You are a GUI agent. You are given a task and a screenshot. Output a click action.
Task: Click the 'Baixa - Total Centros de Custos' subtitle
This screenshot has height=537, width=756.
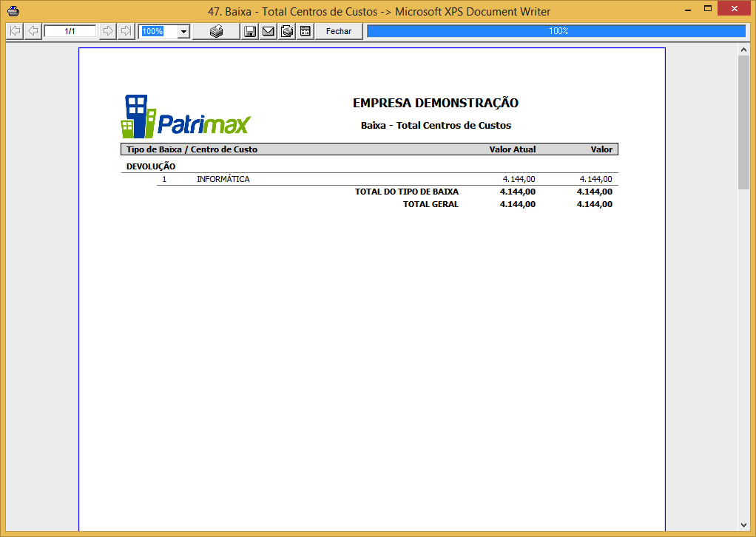coord(436,125)
